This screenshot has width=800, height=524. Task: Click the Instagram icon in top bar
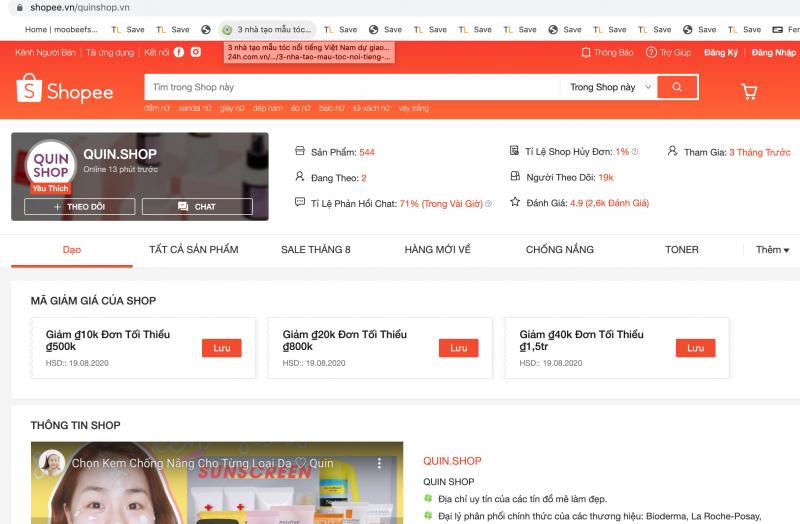195,52
